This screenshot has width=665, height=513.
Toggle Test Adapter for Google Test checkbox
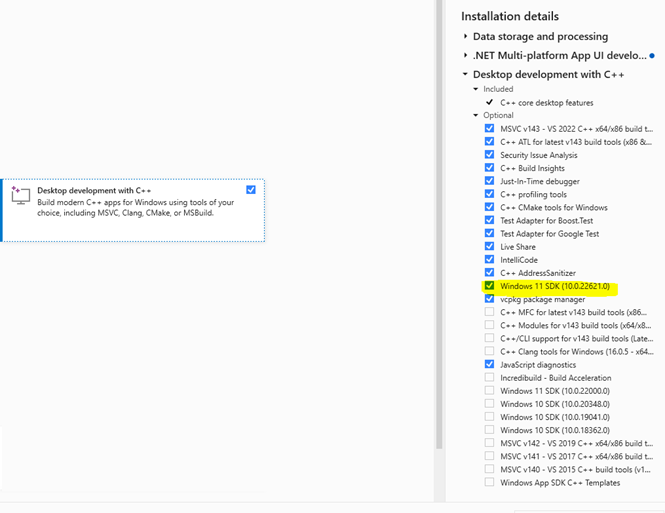point(489,233)
